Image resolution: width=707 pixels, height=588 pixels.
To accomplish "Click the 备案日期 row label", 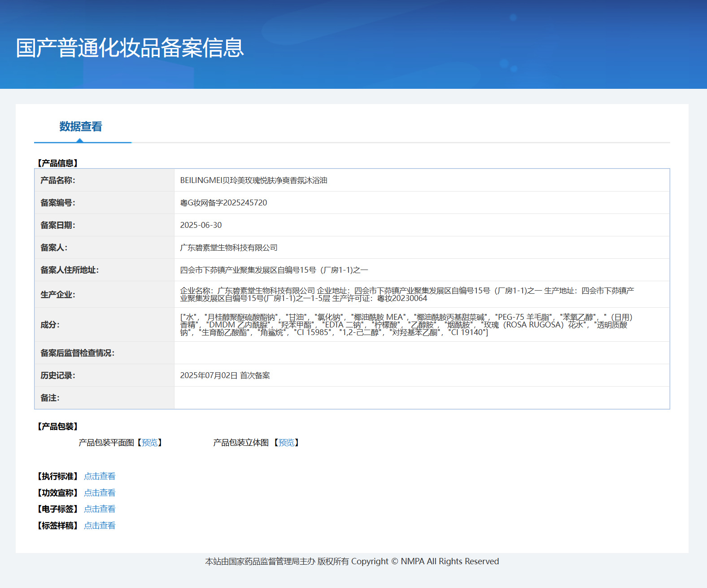I will click(x=58, y=225).
